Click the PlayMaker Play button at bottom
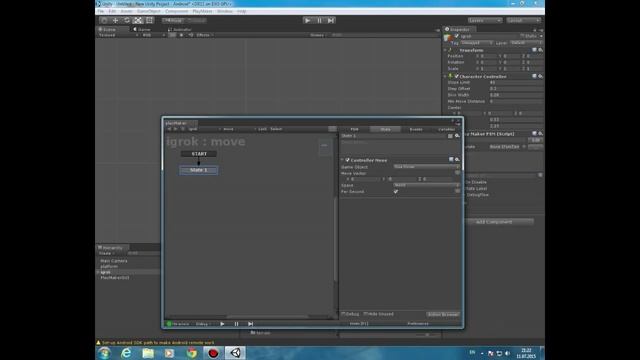 [222, 324]
